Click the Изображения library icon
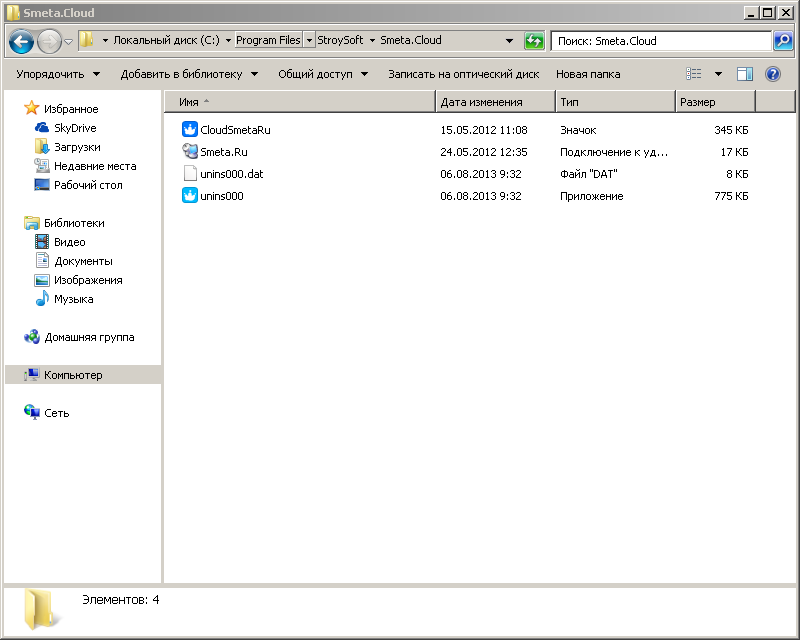The height and width of the screenshot is (640, 800). 42,280
